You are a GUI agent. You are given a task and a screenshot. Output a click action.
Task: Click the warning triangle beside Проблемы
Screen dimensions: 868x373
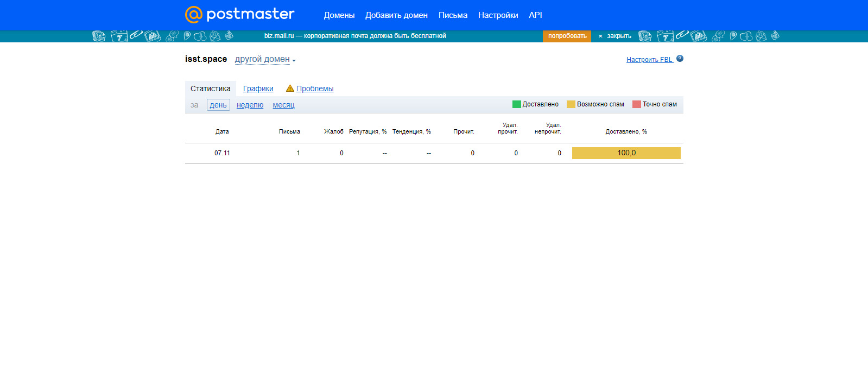click(290, 88)
